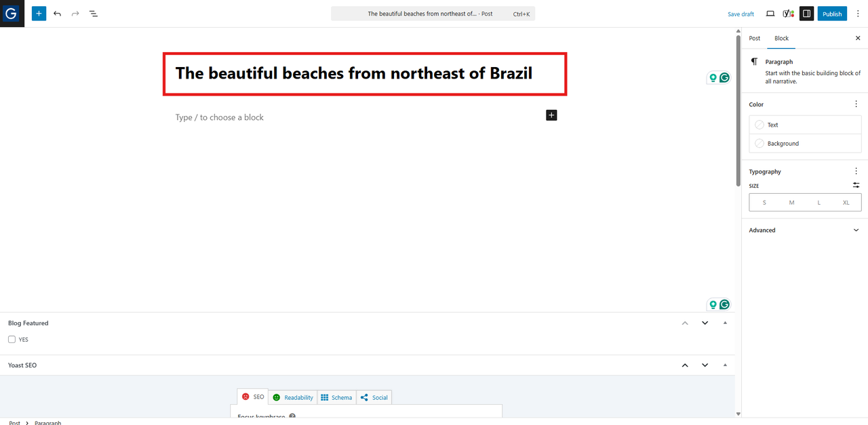Open the Yoast Social tab
The width and height of the screenshot is (868, 425).
coord(374,397)
